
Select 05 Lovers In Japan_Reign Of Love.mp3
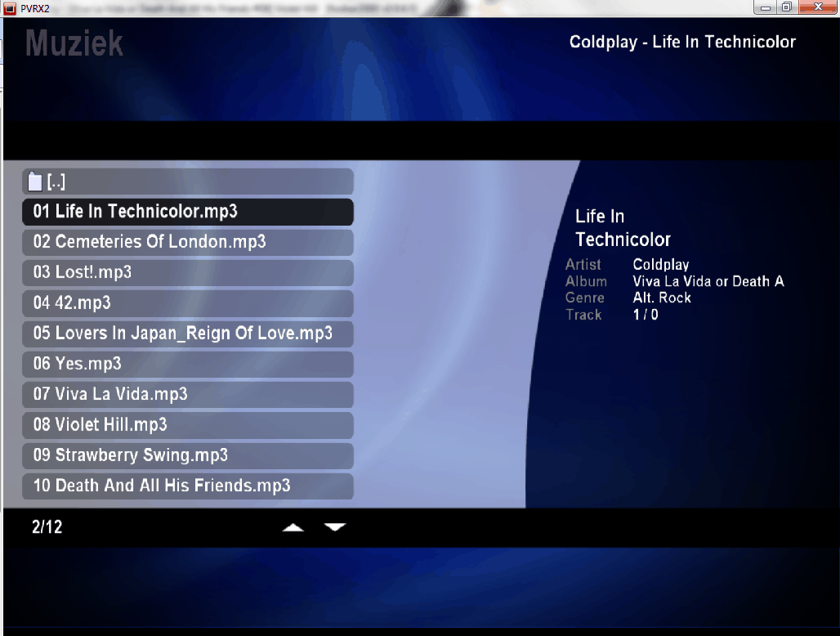click(187, 334)
